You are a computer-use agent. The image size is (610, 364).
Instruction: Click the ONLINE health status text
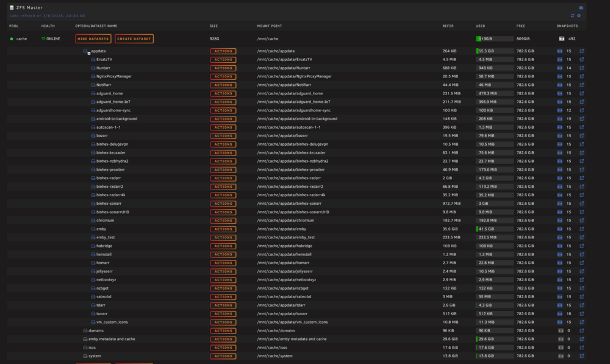(53, 39)
